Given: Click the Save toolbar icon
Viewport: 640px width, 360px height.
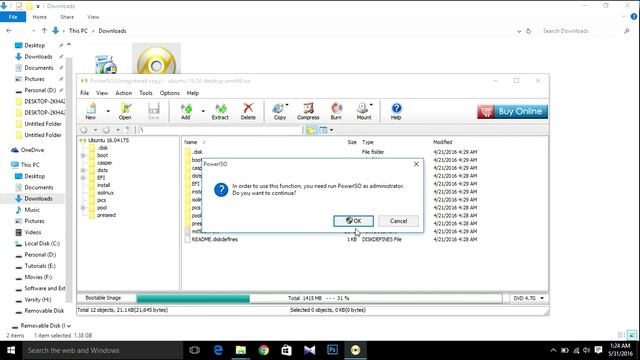Looking at the screenshot, I should point(153,111).
